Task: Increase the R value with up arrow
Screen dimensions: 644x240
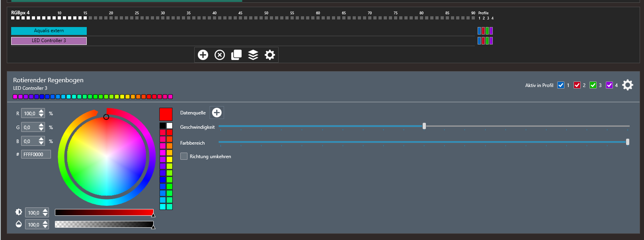Action: (41, 111)
